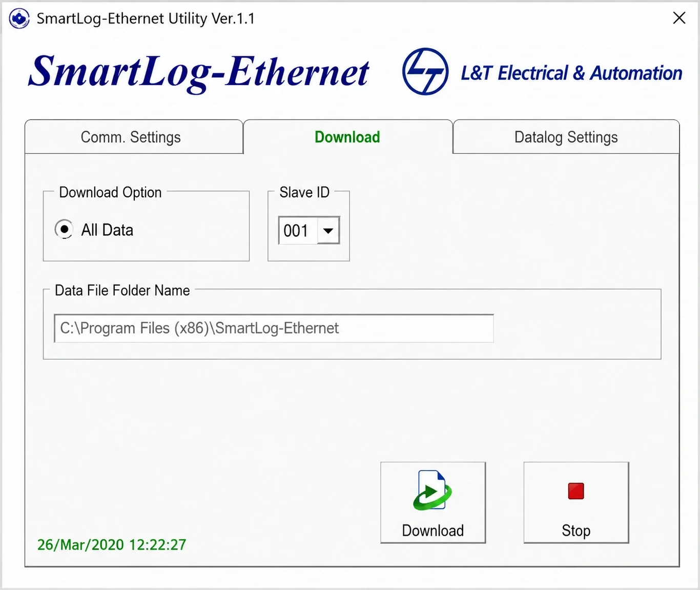This screenshot has width=700, height=590.
Task: Select the All Data radio button
Action: [64, 229]
